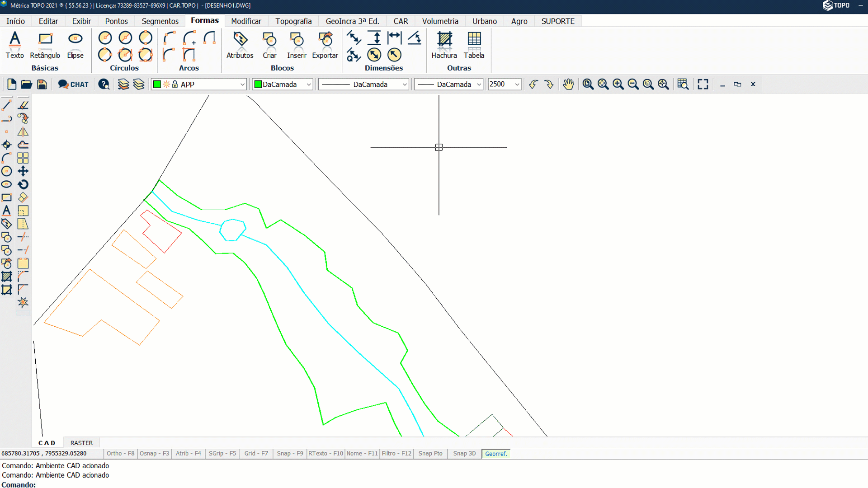This screenshot has height=488, width=868.
Task: Click the zoom out magnifier icon
Action: click(x=633, y=84)
